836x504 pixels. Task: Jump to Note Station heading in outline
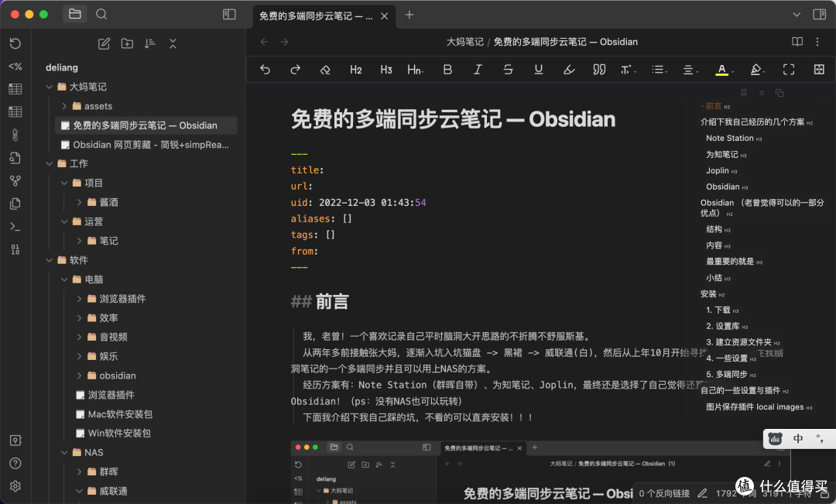730,138
